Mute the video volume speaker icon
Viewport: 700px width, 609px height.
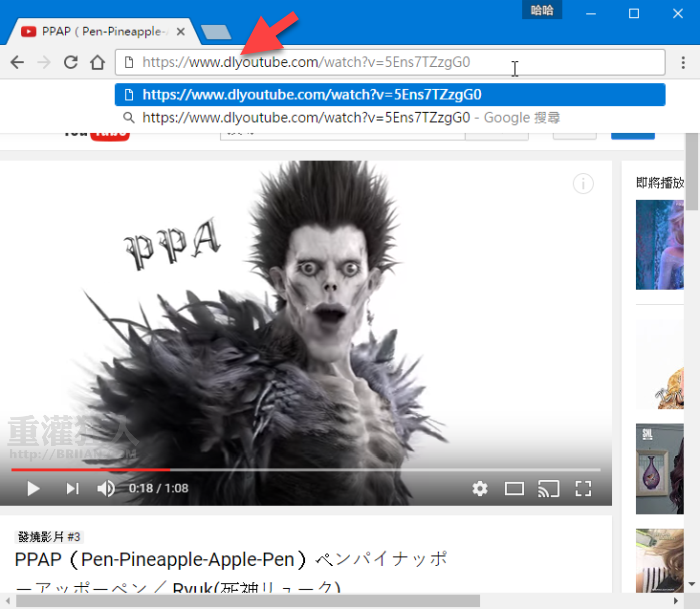pos(106,488)
